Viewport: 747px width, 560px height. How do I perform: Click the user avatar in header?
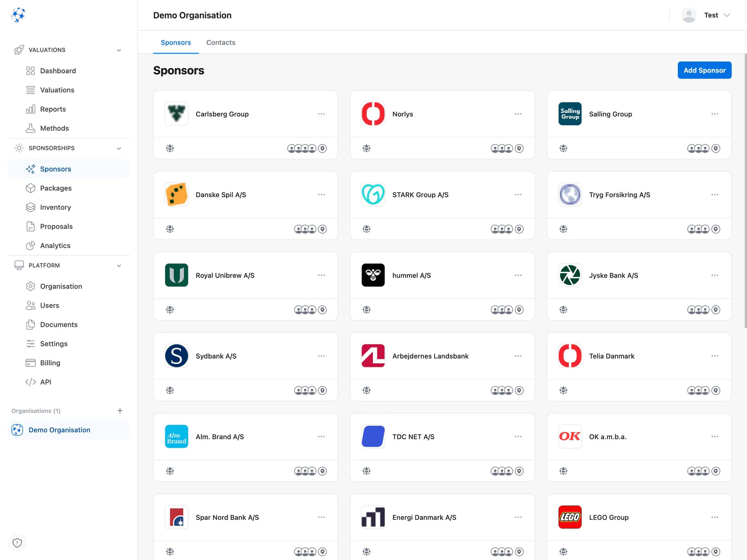(689, 15)
